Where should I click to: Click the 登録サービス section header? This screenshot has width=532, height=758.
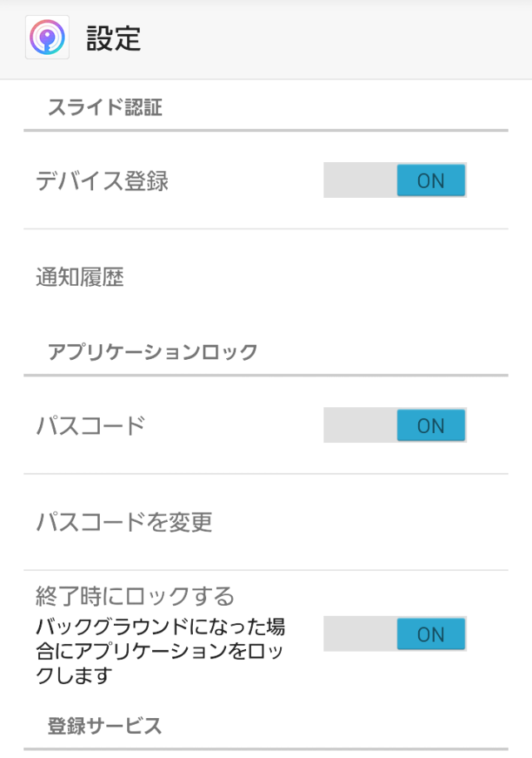(104, 726)
